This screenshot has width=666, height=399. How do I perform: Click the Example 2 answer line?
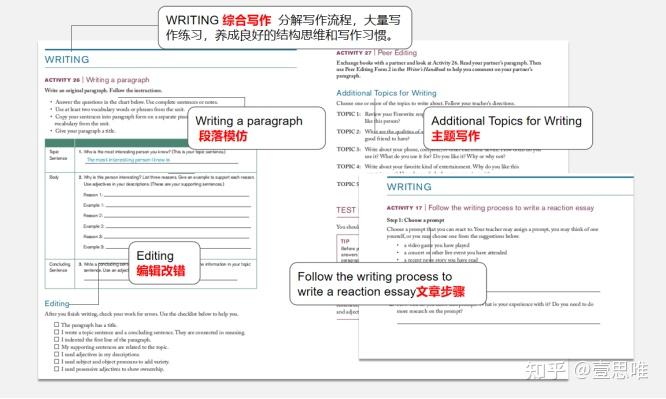tap(178, 227)
